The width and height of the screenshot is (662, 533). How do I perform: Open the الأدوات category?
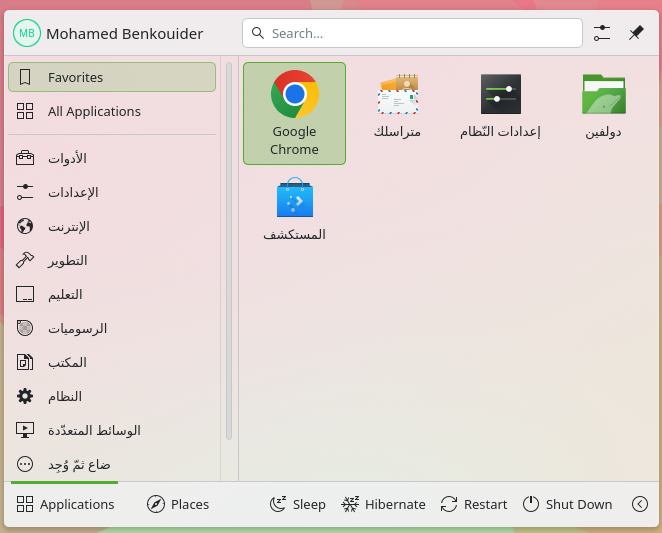[x=112, y=158]
